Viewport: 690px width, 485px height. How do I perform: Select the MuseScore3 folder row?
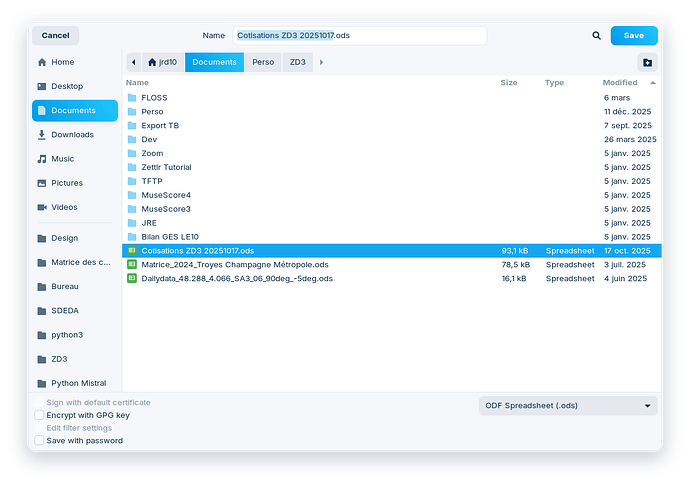(392, 209)
